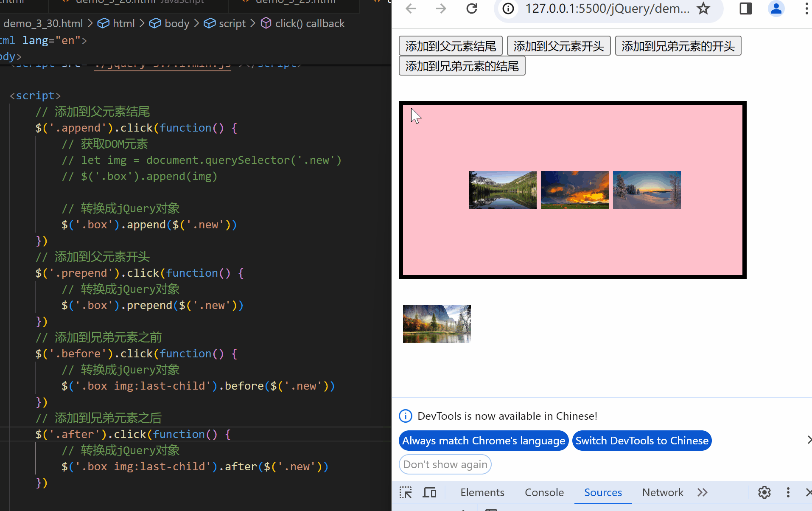Click the $('.box').prepend($('.new')) line
The width and height of the screenshot is (812, 511).
pyautogui.click(x=153, y=305)
